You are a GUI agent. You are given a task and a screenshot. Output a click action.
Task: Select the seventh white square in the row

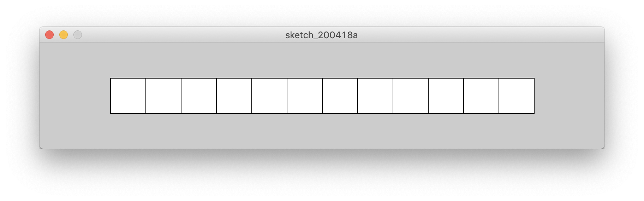[x=340, y=96]
